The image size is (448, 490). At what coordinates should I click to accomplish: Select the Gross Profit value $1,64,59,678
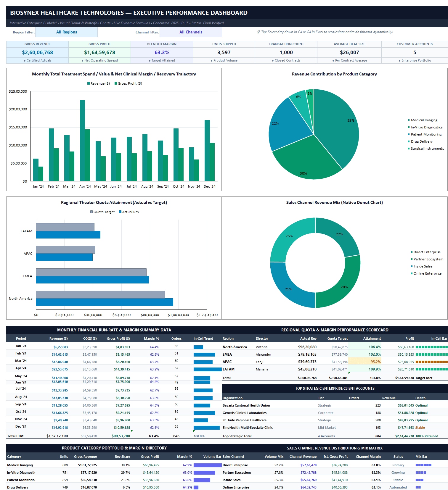click(x=99, y=52)
